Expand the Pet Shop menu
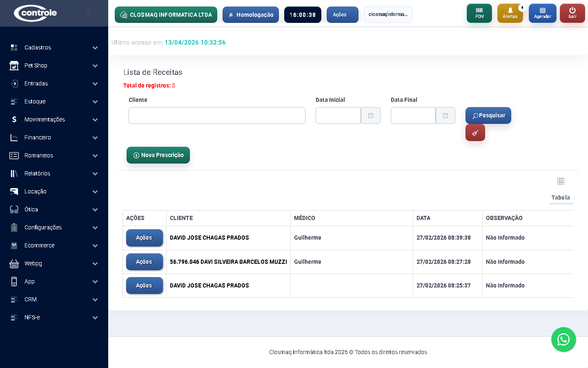Screen dimensions: 588x368 point(54,65)
